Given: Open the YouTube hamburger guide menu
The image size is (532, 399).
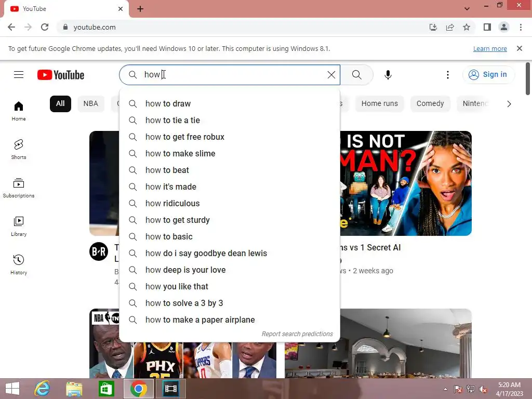Looking at the screenshot, I should [19, 75].
